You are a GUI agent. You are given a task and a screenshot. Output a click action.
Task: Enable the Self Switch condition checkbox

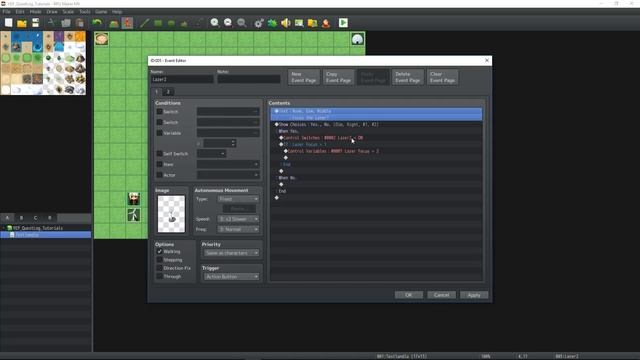[x=160, y=153]
